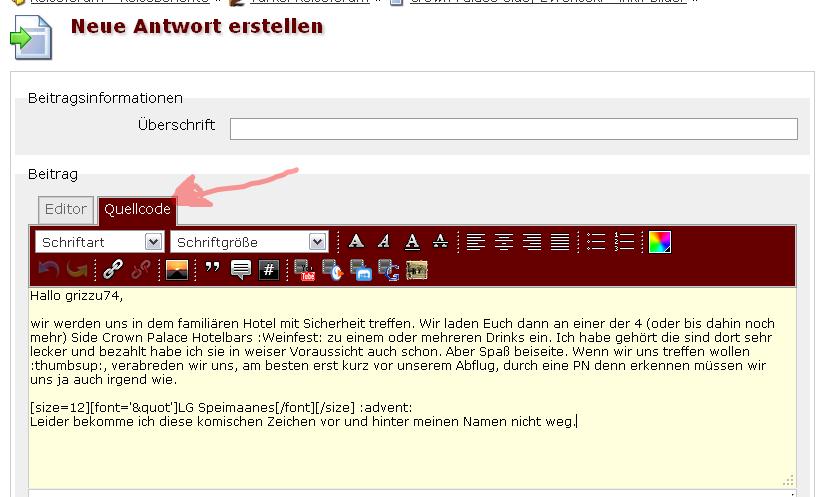Insert a numbered list
The height and width of the screenshot is (497, 826).
pos(624,242)
